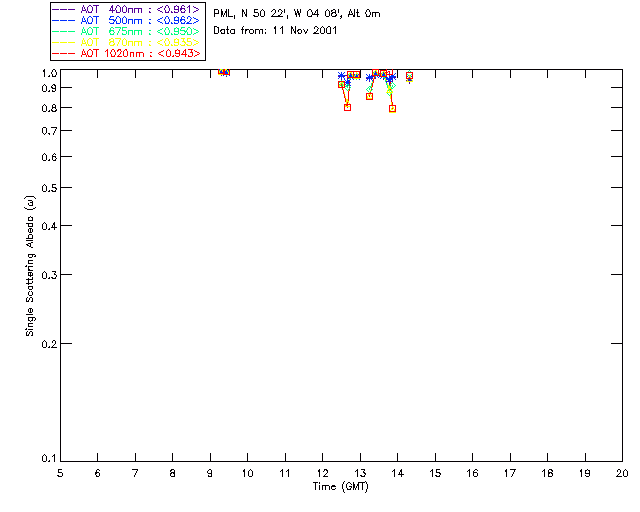
Task: Click the x-axis hour label 13
Action: (x=360, y=473)
